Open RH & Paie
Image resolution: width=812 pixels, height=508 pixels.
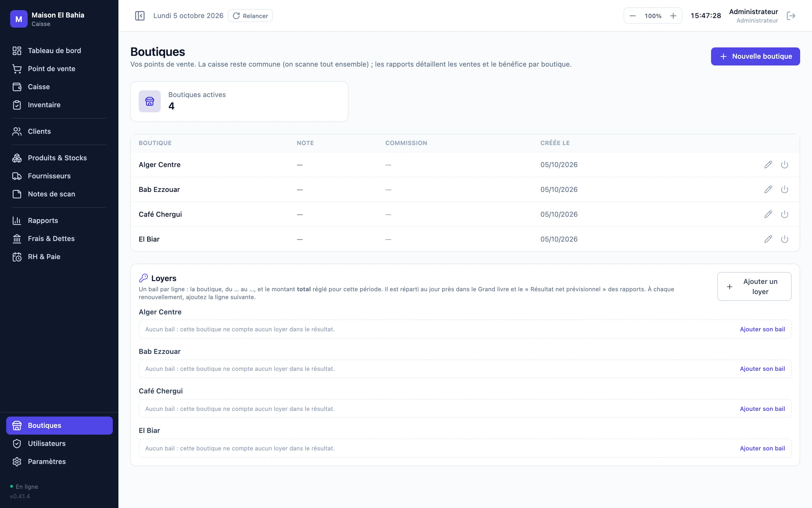[59, 257]
